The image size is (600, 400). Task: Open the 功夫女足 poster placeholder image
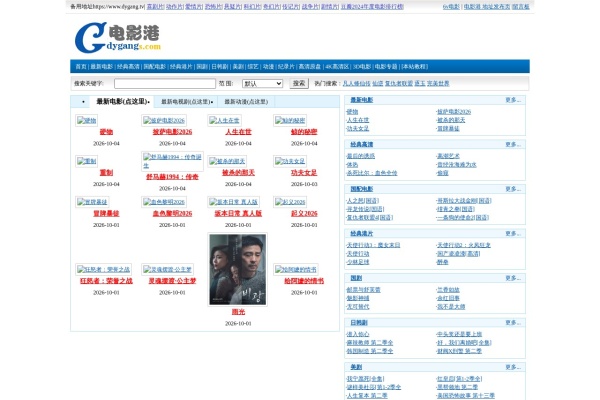coord(290,161)
